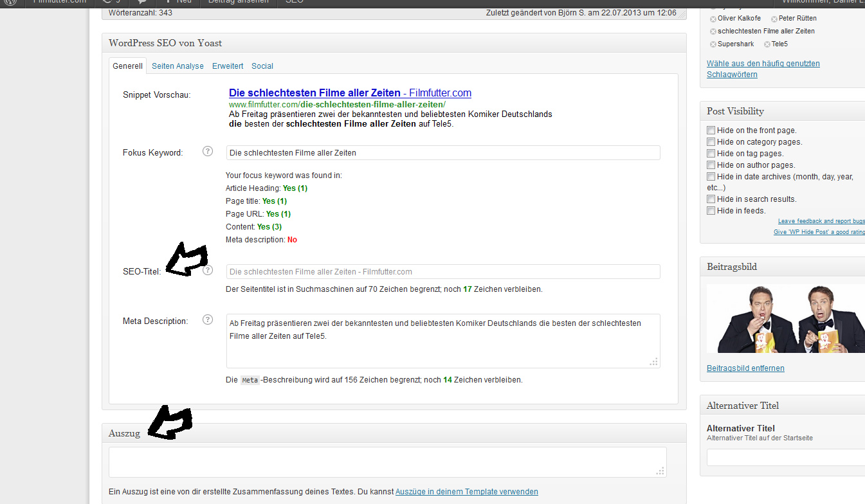This screenshot has width=865, height=504.
Task: Click help icon beside SEO-Titel field
Action: tap(207, 271)
